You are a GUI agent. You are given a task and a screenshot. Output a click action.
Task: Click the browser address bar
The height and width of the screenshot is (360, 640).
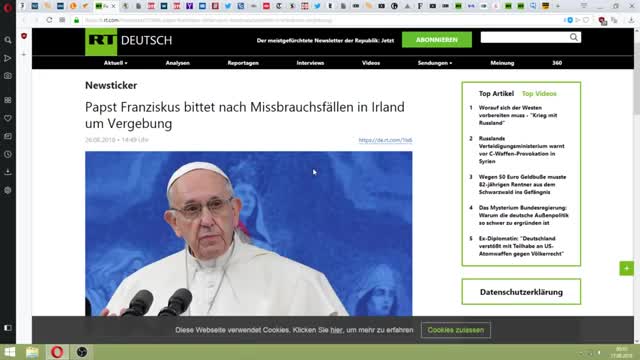318,20
